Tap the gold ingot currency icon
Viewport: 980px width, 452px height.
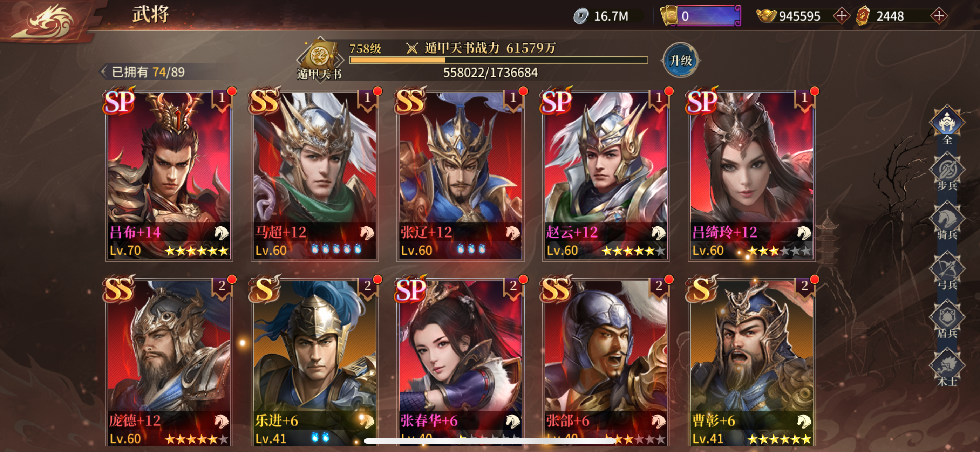(766, 16)
